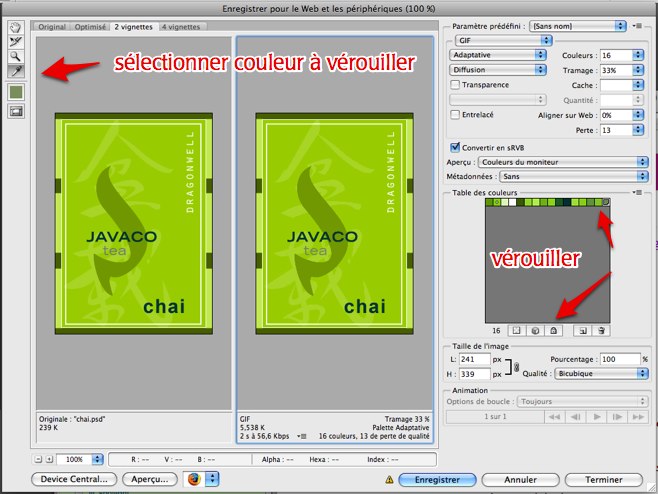Open the GIF file format dropdown
Screen dimensions: 658x494
[x=504, y=40]
